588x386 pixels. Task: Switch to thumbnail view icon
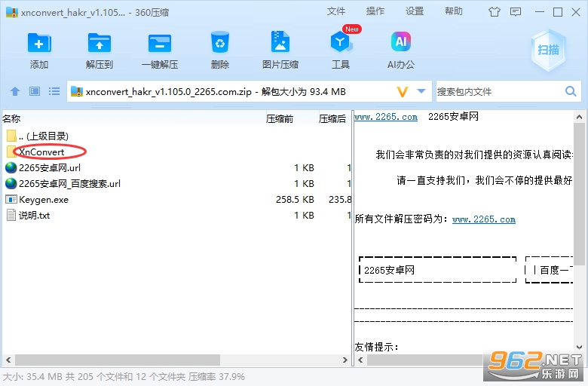click(35, 91)
